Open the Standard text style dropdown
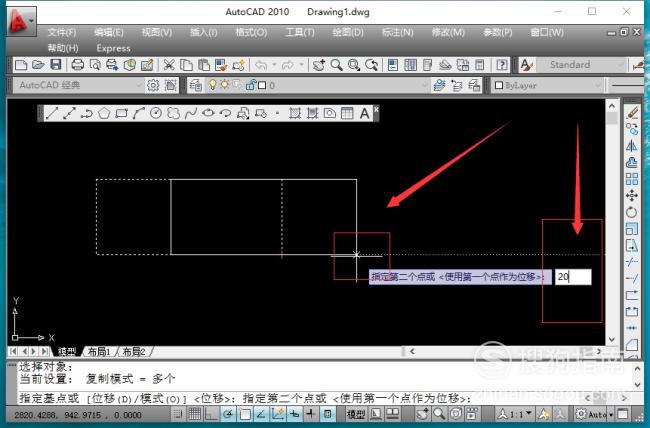Screen dimensions: 650x428 pos(581,65)
